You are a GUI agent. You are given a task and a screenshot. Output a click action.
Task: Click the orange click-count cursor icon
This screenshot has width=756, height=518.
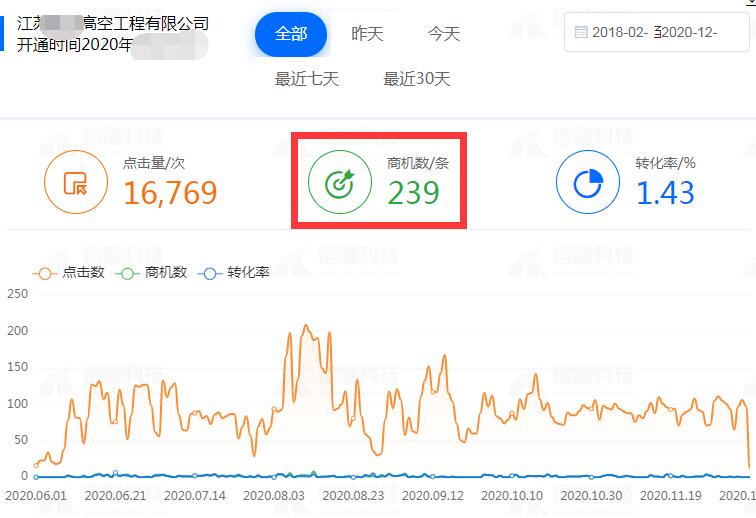(x=76, y=182)
